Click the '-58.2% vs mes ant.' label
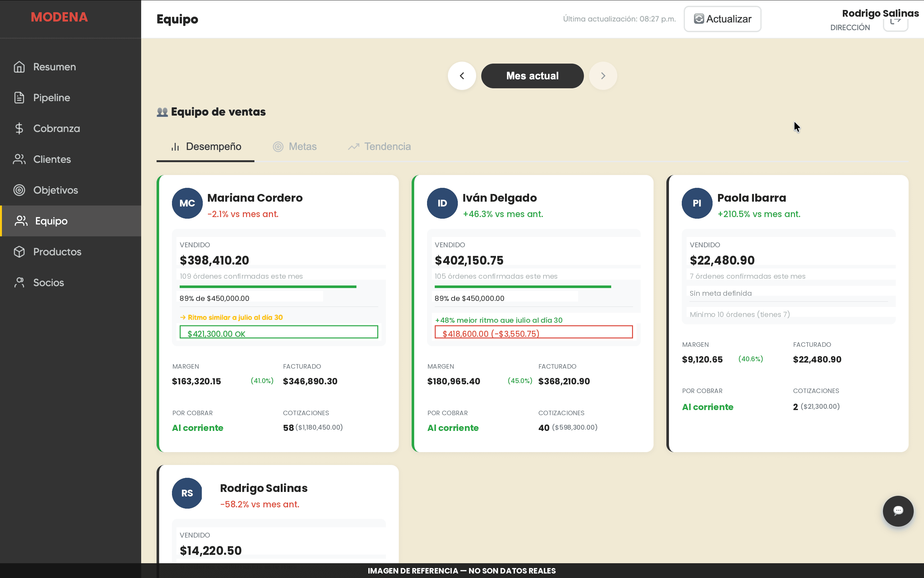 [x=260, y=504]
